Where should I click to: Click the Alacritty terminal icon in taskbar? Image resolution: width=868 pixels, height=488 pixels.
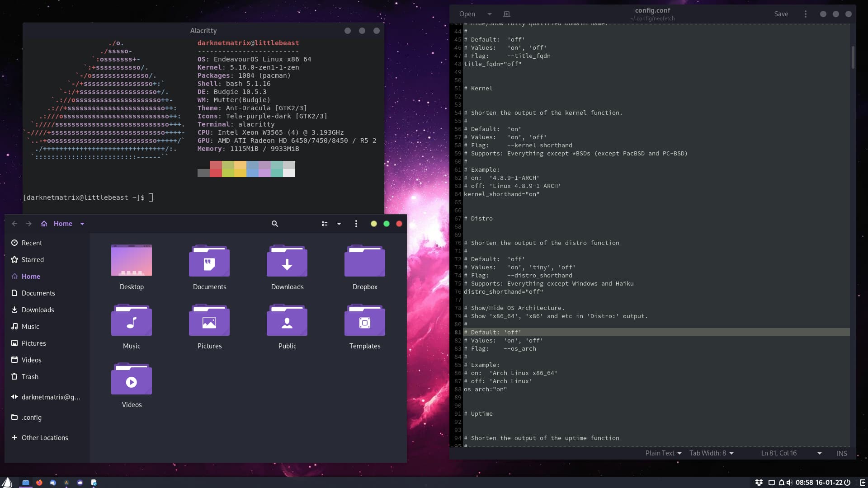(x=66, y=483)
